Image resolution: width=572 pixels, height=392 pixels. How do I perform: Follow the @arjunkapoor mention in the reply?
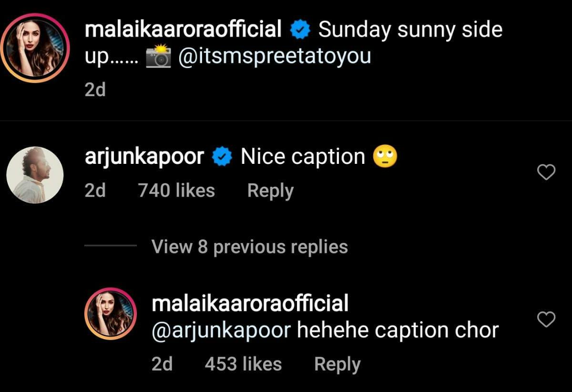tap(221, 330)
